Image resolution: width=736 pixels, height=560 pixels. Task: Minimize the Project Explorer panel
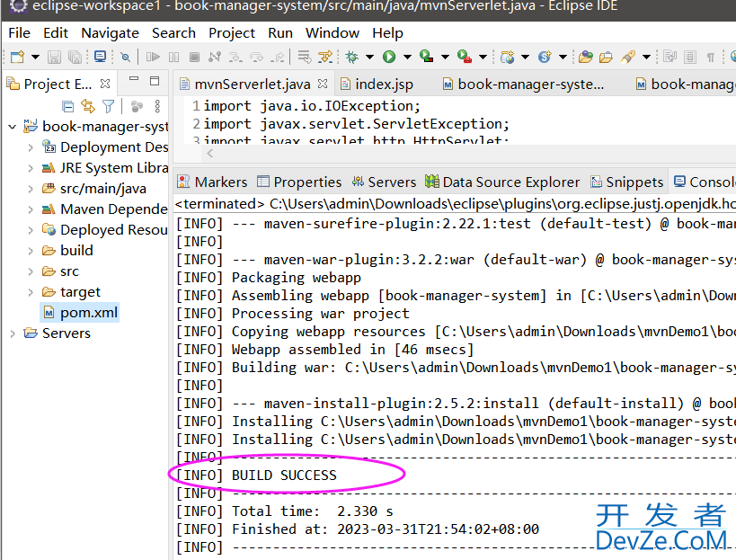click(x=134, y=79)
